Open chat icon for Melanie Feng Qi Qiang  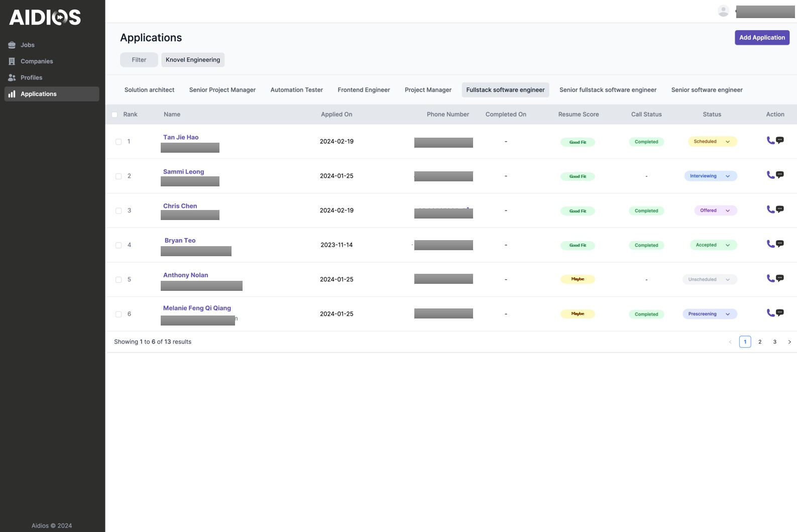pyautogui.click(x=780, y=312)
